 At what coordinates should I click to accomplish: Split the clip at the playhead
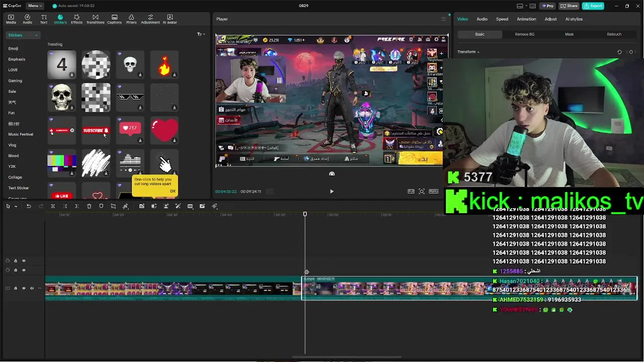53,206
